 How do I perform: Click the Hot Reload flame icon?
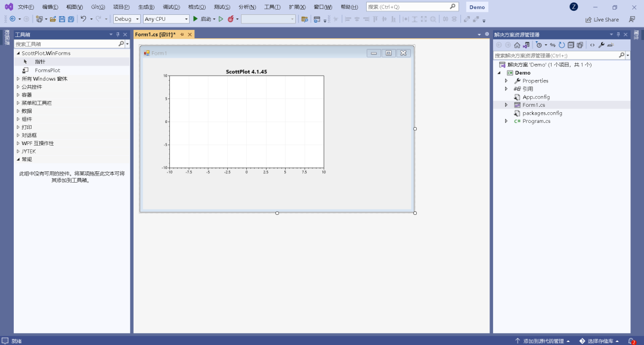tap(231, 19)
